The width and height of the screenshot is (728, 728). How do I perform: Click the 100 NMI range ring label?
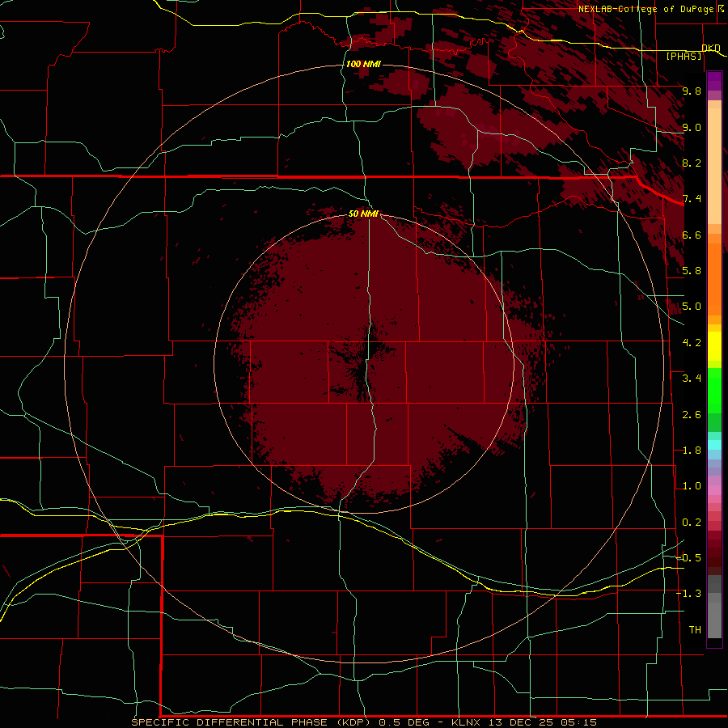(363, 64)
